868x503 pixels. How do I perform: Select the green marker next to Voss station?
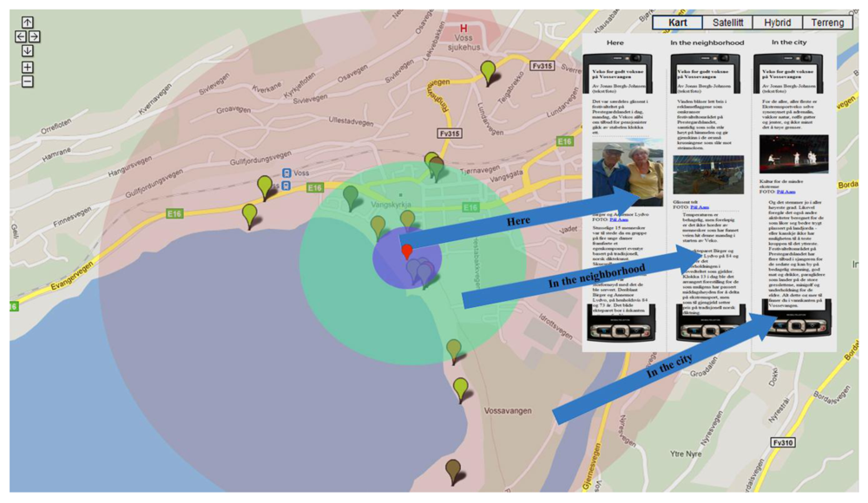pyautogui.click(x=265, y=187)
